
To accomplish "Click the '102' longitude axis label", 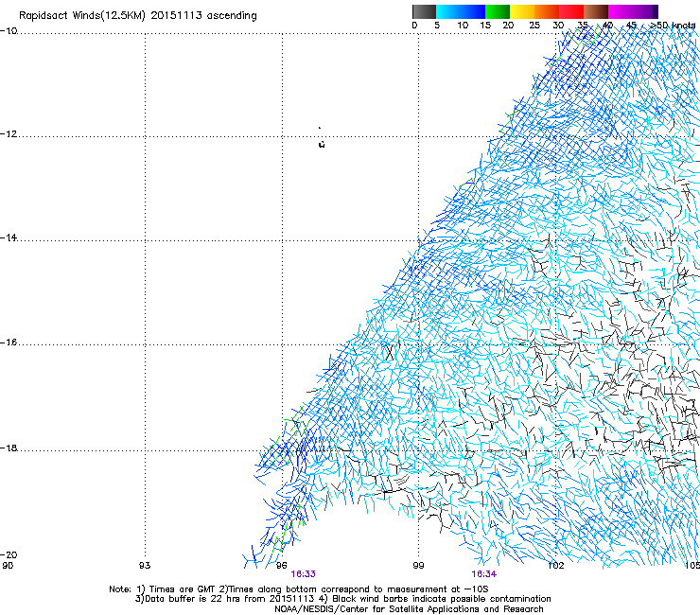I will tap(556, 566).
